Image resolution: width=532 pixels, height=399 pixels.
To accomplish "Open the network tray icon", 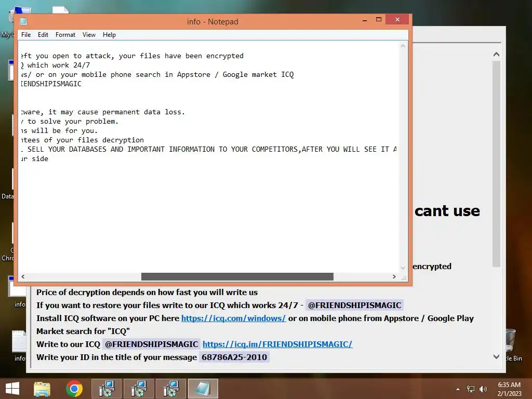I will (x=471, y=389).
